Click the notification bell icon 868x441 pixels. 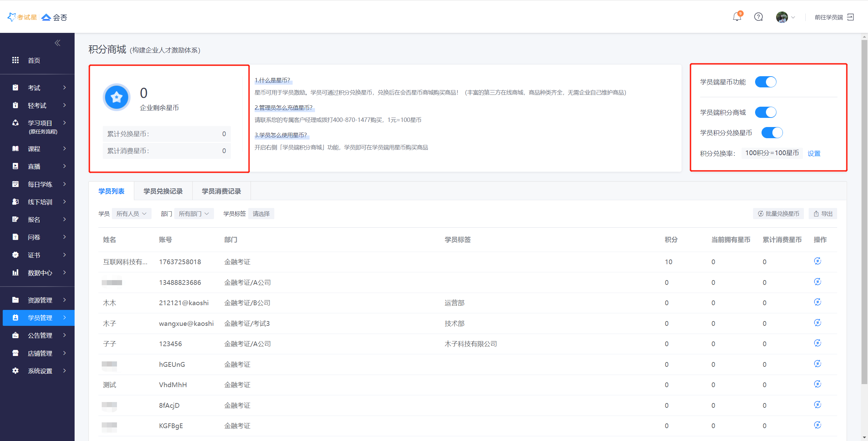[x=737, y=17]
